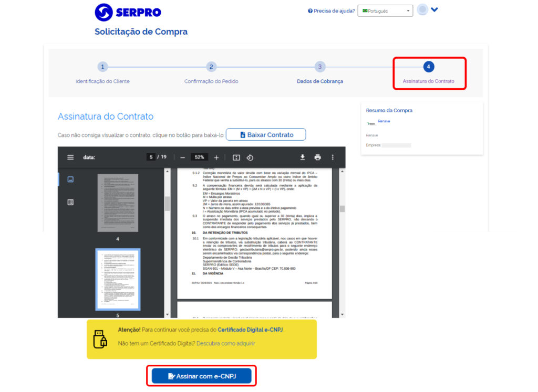The width and height of the screenshot is (538, 392).
Task: Click the Solicitação de Compra heading
Action: (x=141, y=31)
